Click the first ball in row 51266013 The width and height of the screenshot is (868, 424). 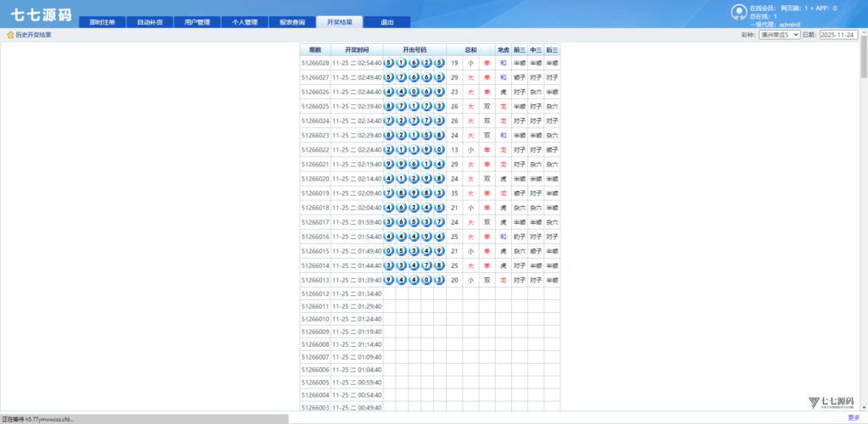pyautogui.click(x=389, y=280)
